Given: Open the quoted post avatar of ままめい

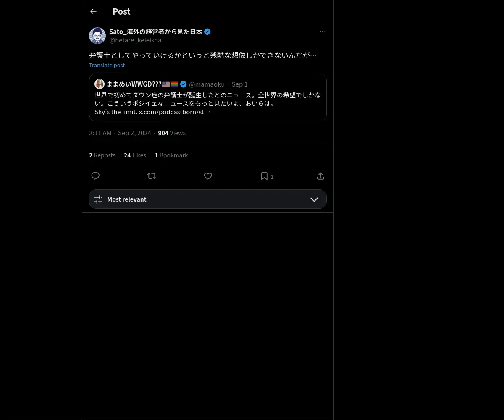Looking at the screenshot, I should point(100,84).
